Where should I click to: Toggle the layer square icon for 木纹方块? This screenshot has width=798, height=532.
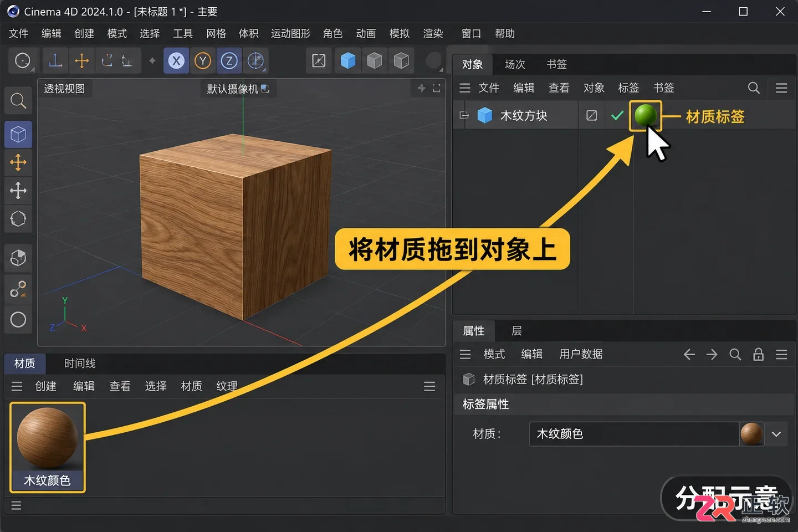point(592,115)
